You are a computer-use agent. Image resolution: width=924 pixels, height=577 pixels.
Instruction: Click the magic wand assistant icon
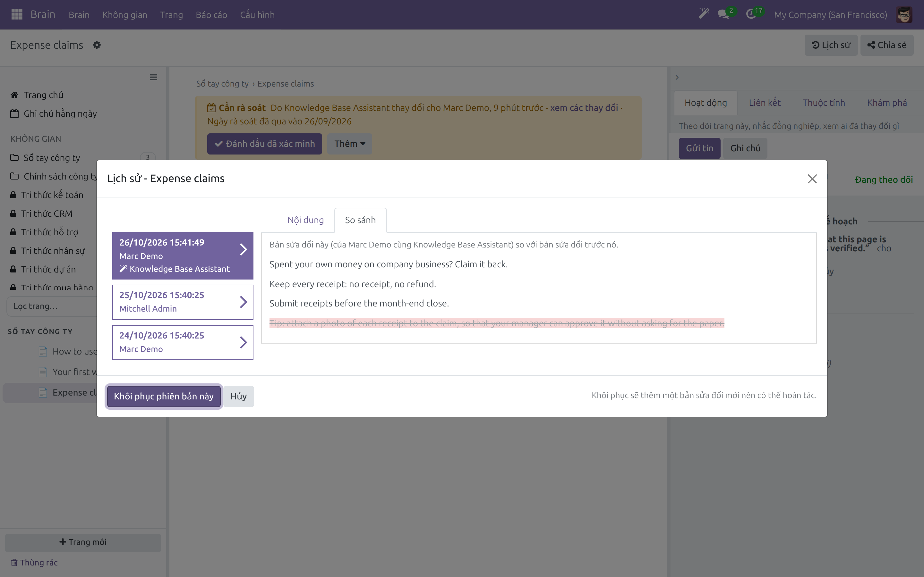704,14
